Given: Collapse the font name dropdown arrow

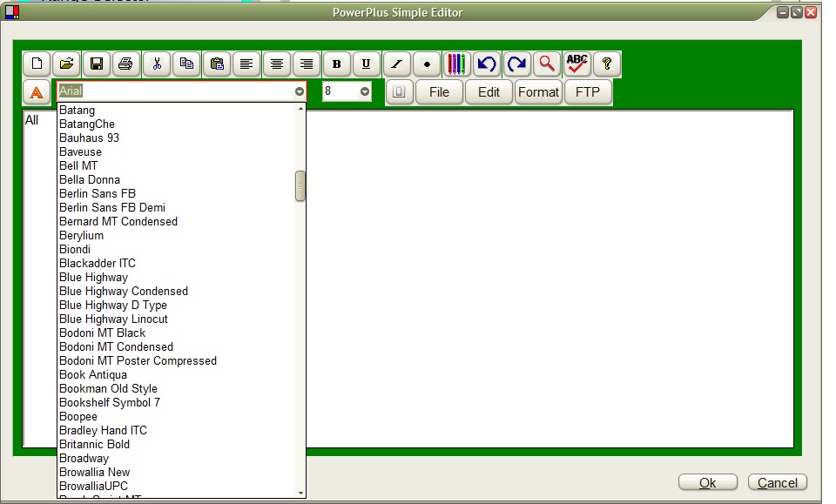Looking at the screenshot, I should tap(300, 91).
